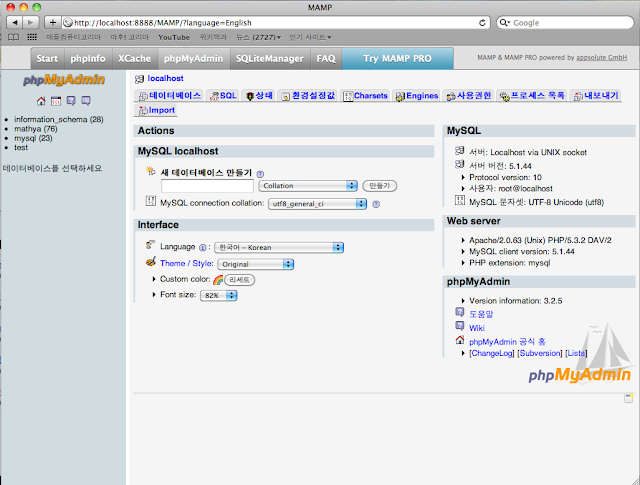Click the rainbow custom color picker icon
The image size is (640, 485).
pyautogui.click(x=218, y=280)
